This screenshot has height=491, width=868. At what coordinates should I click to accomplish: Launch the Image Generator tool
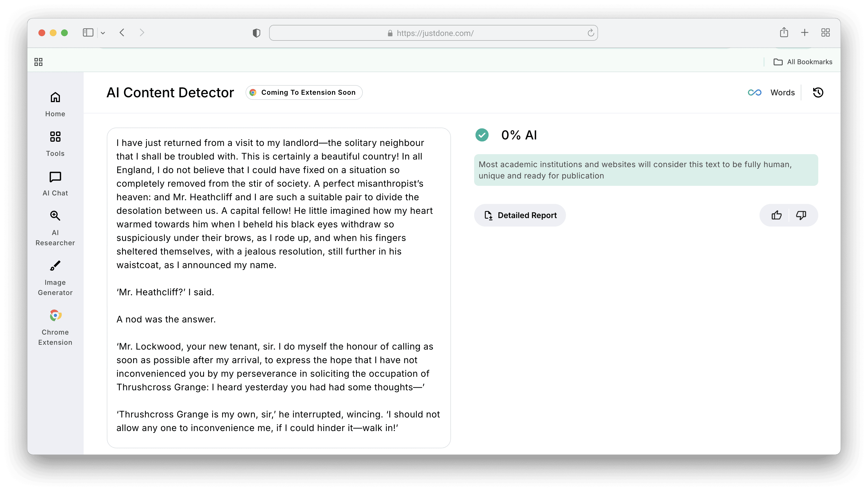coord(55,278)
